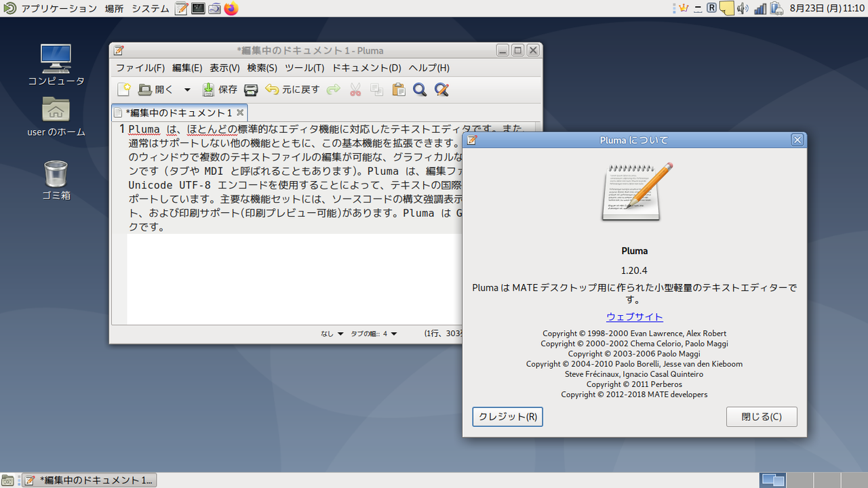Open the ウェブサイト link
This screenshot has height=488, width=868.
pyautogui.click(x=635, y=317)
